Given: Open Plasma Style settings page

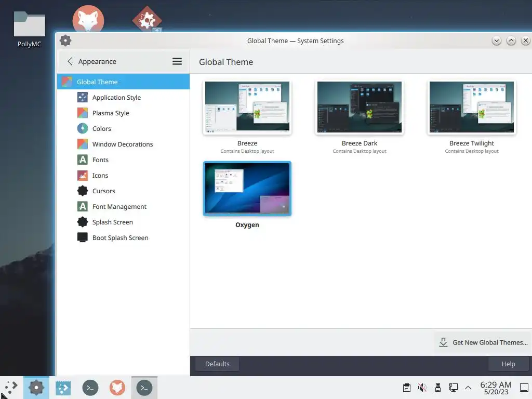Looking at the screenshot, I should pos(124,113).
